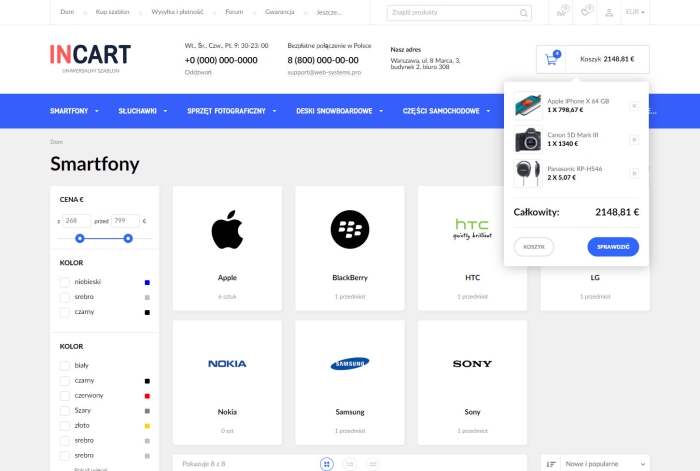Screen dimensions: 700x471
Task: Click the INCART logo
Action: tap(90, 58)
